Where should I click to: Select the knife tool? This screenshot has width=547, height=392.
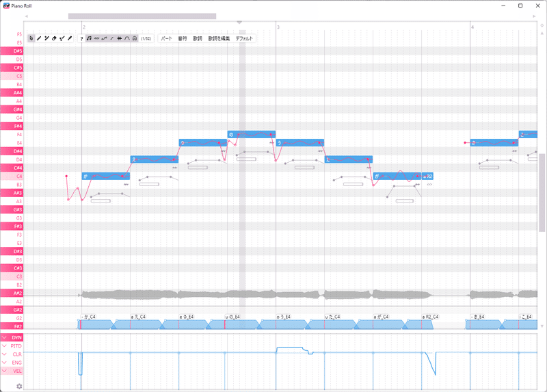coord(70,38)
